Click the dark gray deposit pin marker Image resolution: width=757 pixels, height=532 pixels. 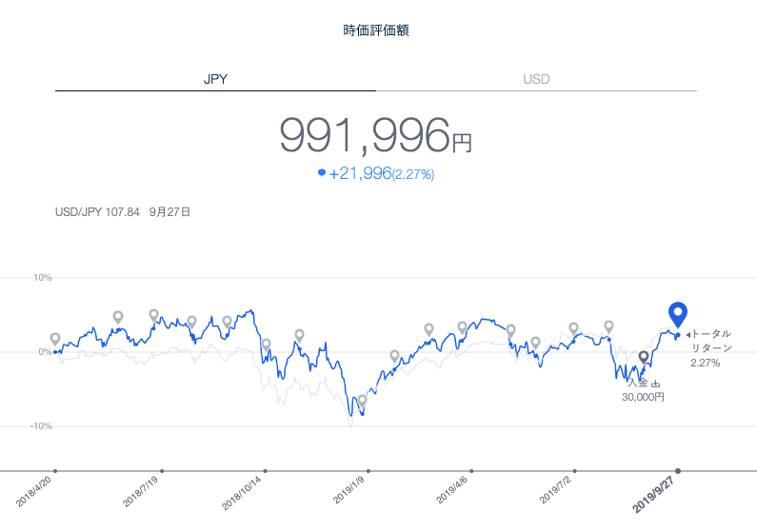[x=644, y=357]
